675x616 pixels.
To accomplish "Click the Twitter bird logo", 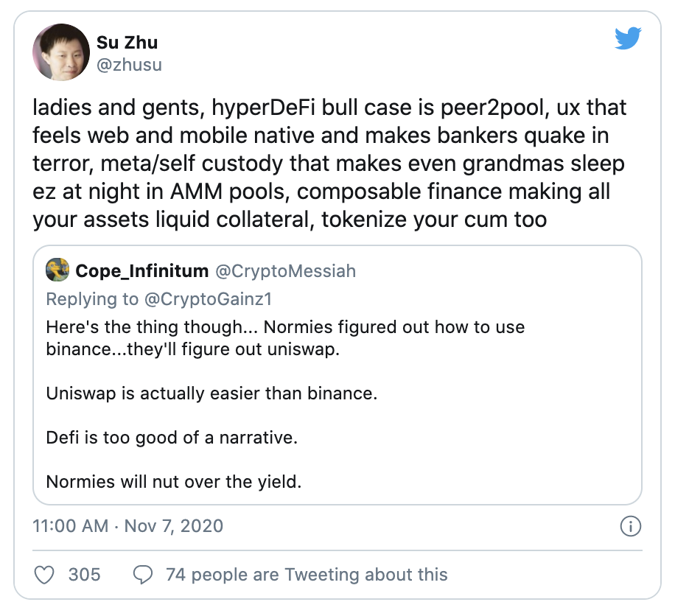I will pos(628,38).
